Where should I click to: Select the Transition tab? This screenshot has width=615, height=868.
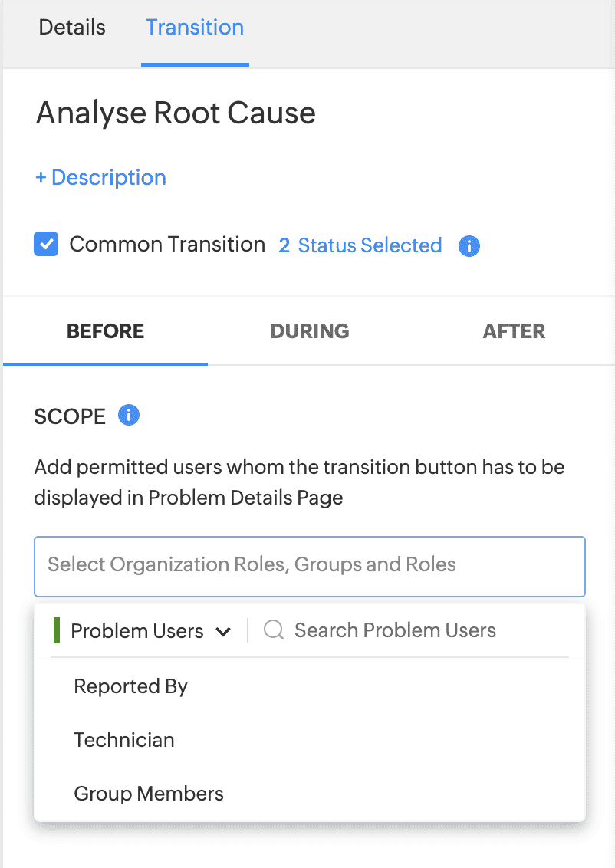click(x=195, y=28)
